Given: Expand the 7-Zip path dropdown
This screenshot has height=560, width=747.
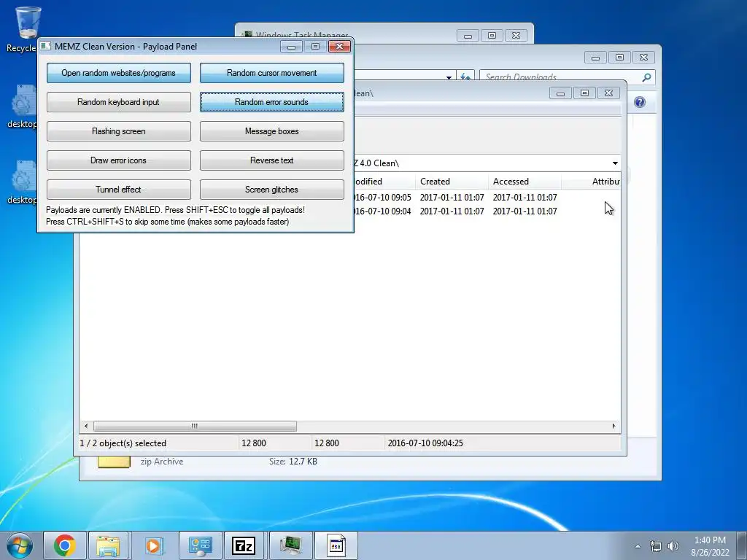Looking at the screenshot, I should click(615, 163).
